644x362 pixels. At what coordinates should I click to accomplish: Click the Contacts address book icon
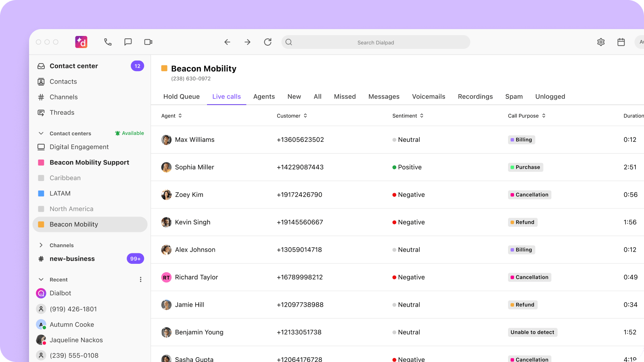41,82
